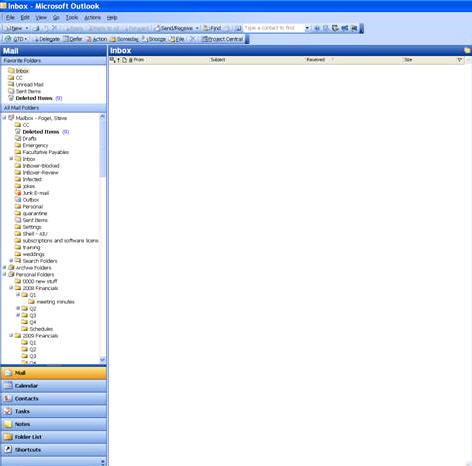Image resolution: width=472 pixels, height=466 pixels.
Task: Open the Help menu
Action: [x=112, y=17]
